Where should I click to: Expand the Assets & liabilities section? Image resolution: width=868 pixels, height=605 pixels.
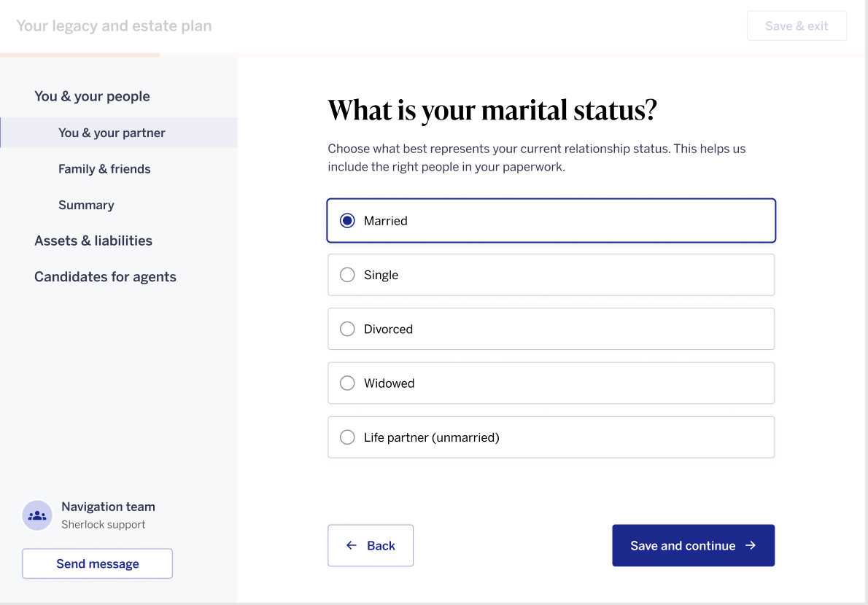[93, 241]
